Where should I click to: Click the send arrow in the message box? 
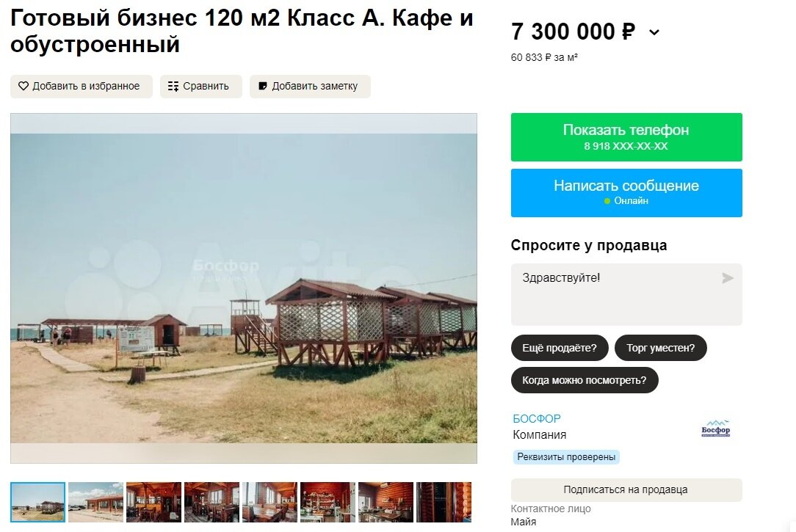tap(728, 278)
